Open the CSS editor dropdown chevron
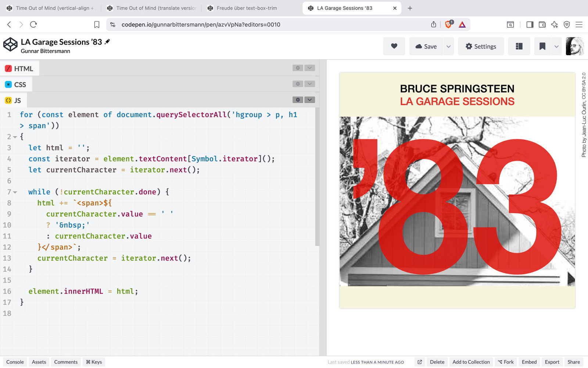The width and height of the screenshot is (588, 368). 310,84
